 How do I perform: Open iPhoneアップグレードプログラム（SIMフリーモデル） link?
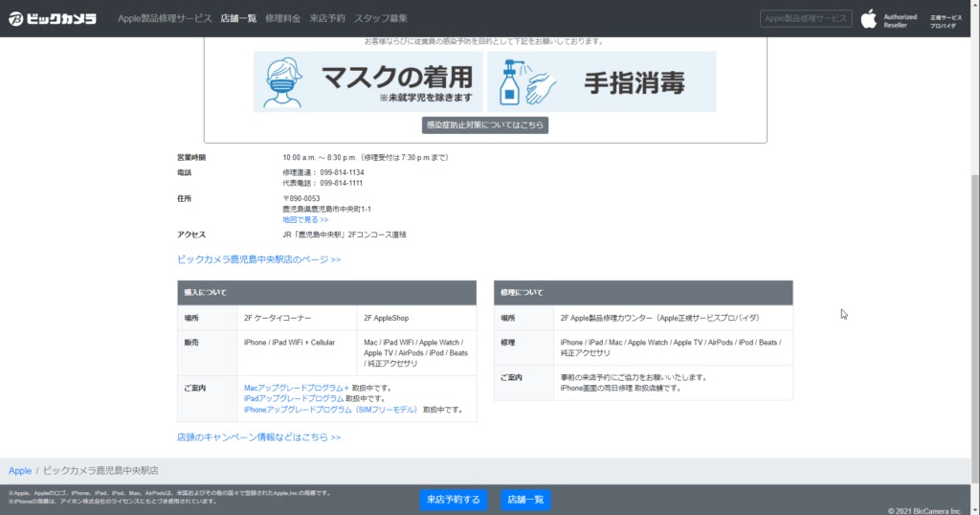(x=331, y=410)
